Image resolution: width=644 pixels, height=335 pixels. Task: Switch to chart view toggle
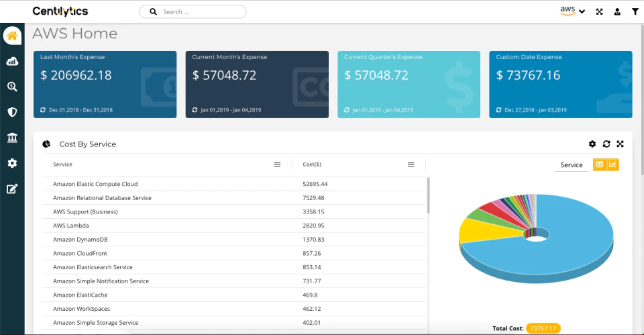[x=612, y=165]
